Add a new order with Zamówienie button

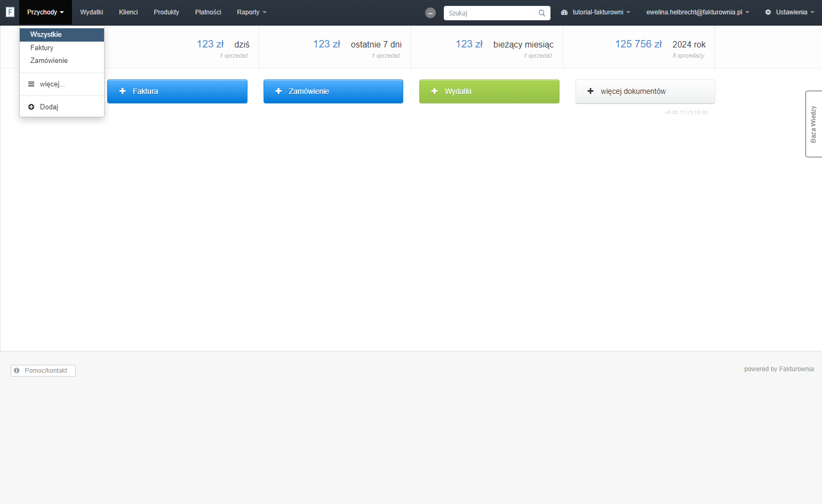[333, 91]
